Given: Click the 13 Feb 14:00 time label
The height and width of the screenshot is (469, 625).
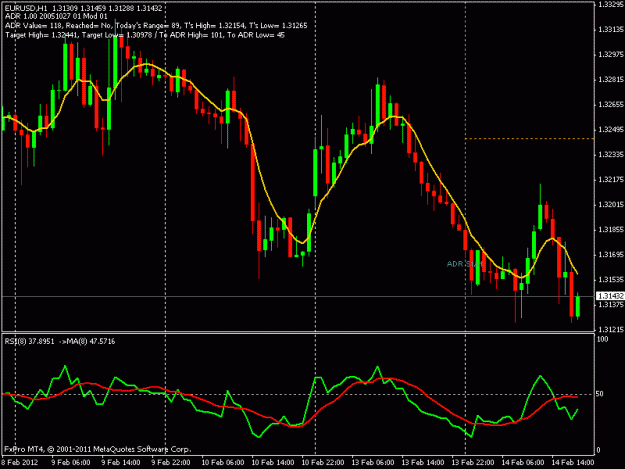Looking at the screenshot, I should coord(423,463).
